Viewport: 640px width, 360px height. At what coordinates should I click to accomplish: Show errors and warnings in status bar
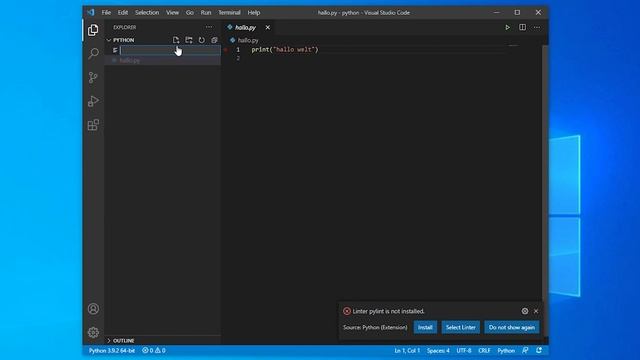[x=153, y=350]
